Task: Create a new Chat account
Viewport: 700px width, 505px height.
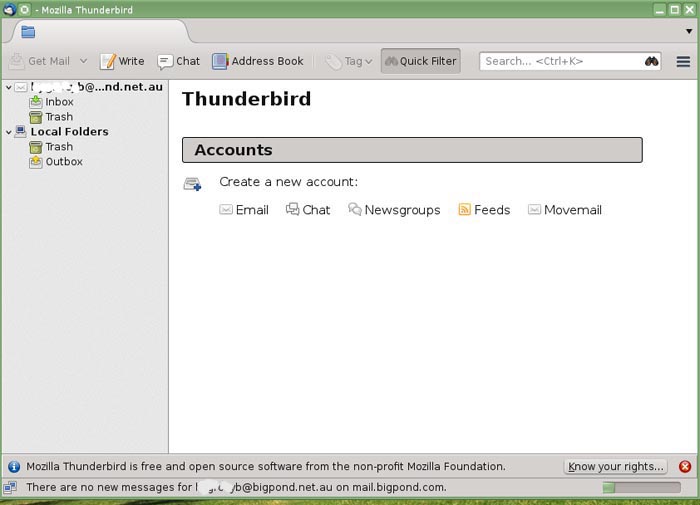Action: point(308,210)
